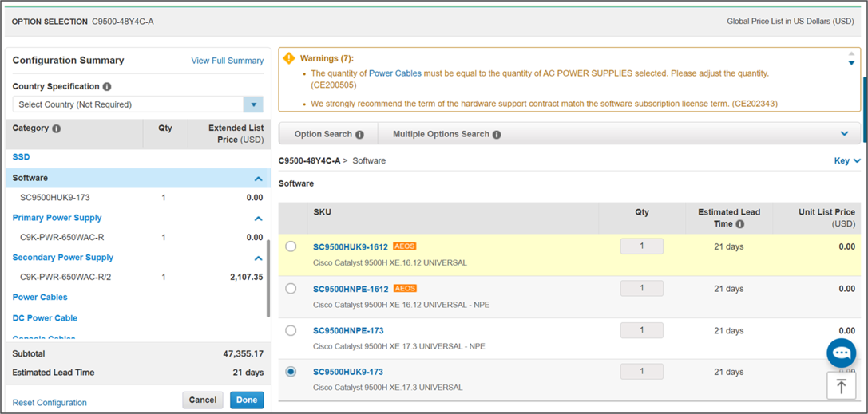868x414 pixels.
Task: Click the quantity field for SC9500HUK9-1612
Action: click(641, 246)
